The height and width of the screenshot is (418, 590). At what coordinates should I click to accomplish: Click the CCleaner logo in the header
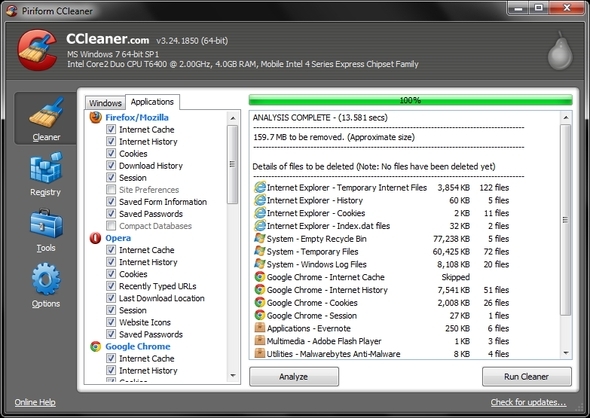tap(37, 50)
